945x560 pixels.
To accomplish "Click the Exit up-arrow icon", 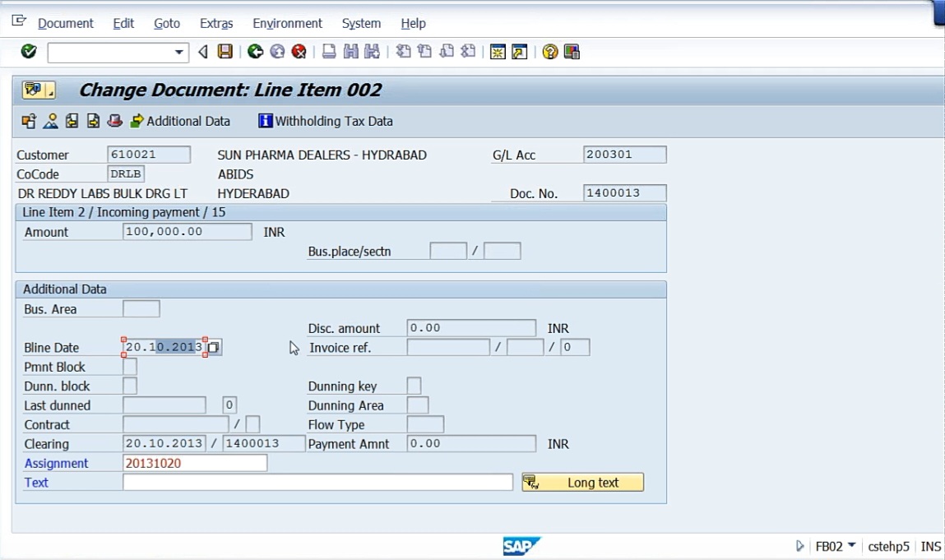I will click(277, 52).
